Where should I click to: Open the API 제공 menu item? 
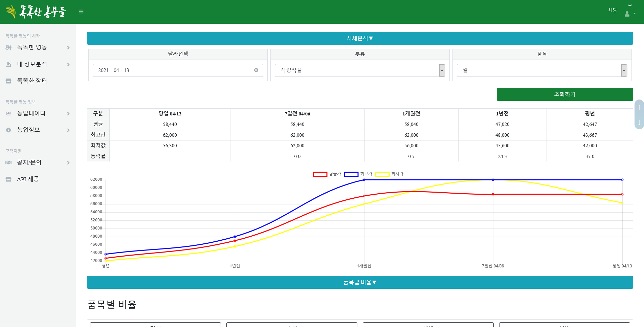point(28,179)
